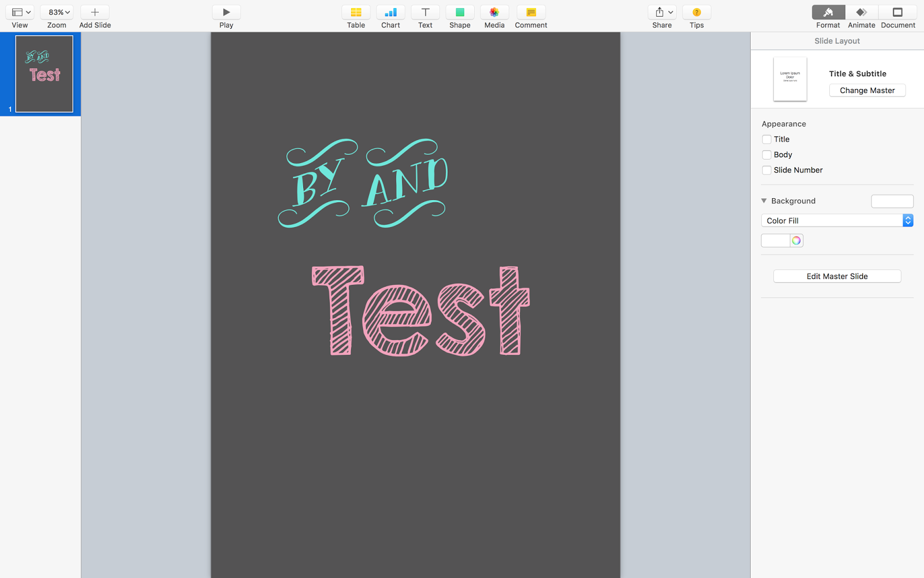Switch to the Animate inspector
This screenshot has height=578, width=924.
[861, 16]
